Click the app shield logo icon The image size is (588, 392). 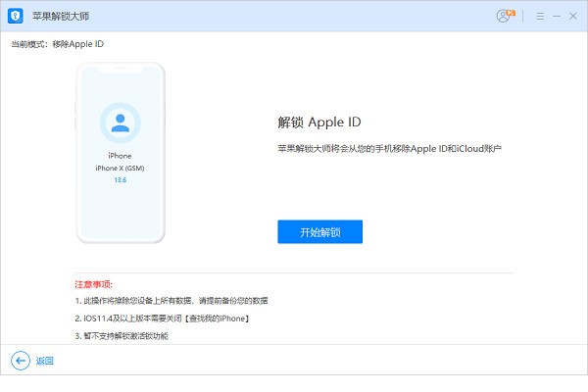[16, 16]
